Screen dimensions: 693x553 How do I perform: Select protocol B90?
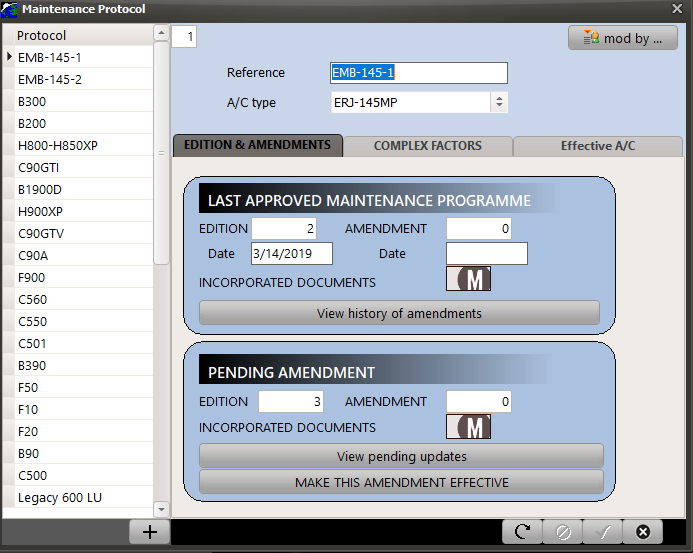point(84,454)
